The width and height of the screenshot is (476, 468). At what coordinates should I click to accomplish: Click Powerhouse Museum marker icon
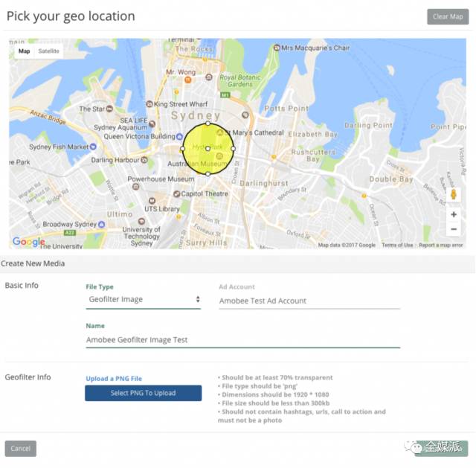pos(136,187)
